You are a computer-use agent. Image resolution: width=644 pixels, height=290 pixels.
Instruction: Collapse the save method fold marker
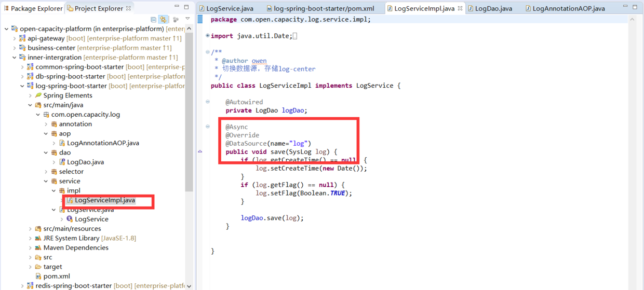coord(207,127)
